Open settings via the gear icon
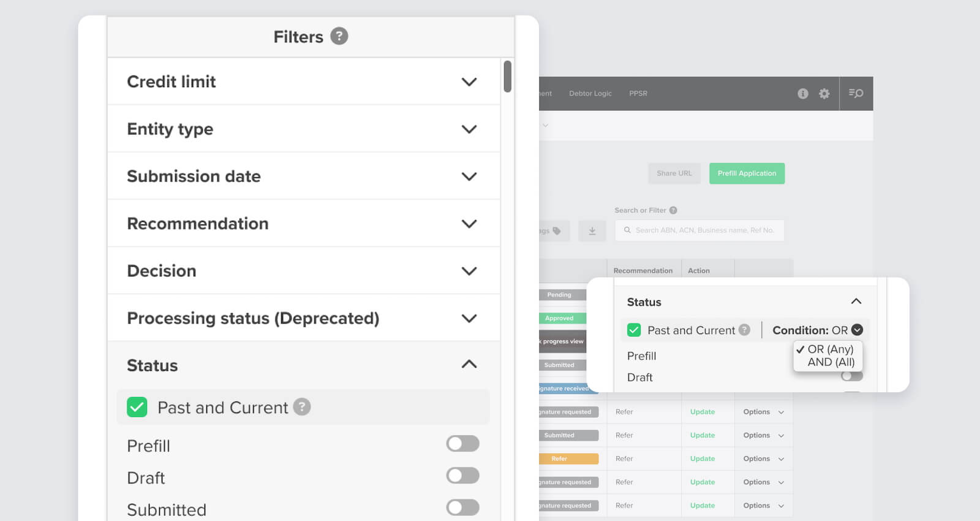Screen dimensions: 980x521 pos(824,94)
